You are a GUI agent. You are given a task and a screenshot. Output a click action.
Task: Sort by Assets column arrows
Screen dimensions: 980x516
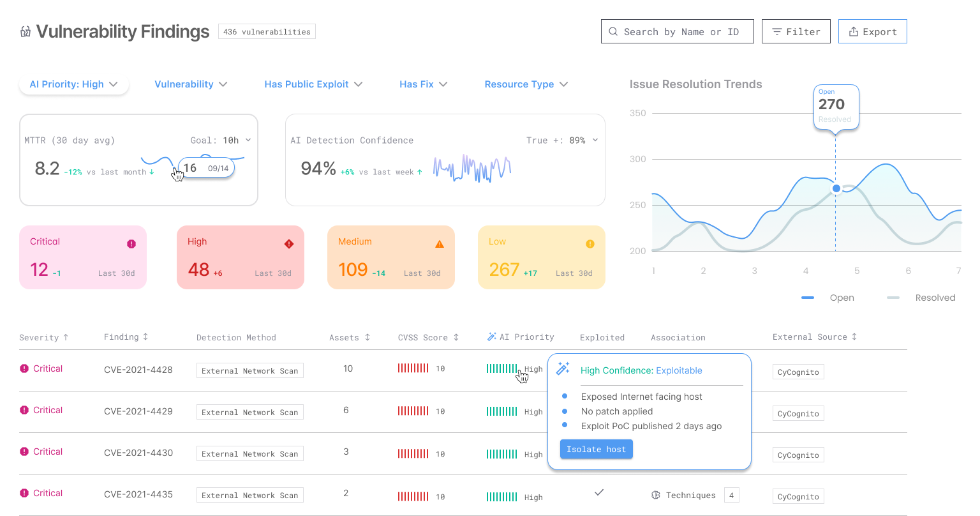click(x=367, y=337)
